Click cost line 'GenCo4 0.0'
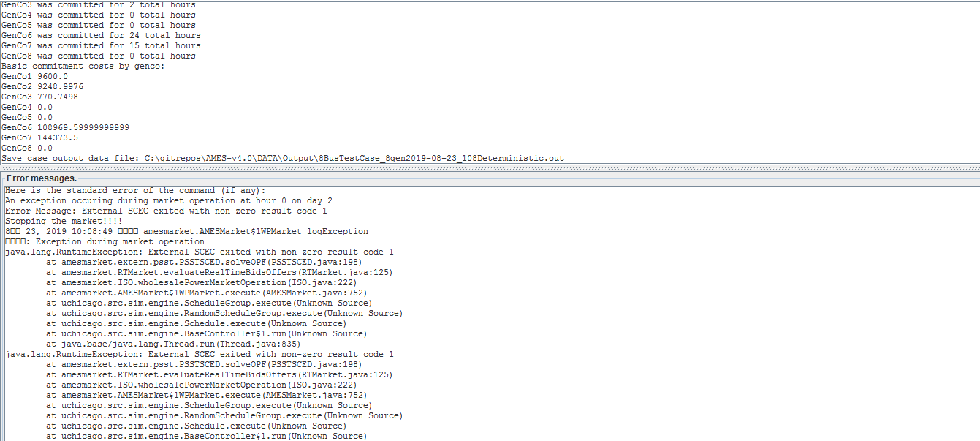 click(27, 107)
